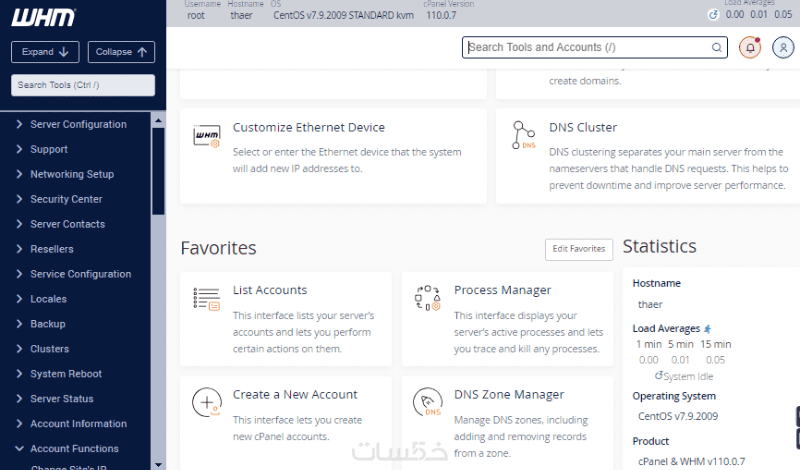Open the Backup sidebar section
The width and height of the screenshot is (800, 470).
pos(47,324)
